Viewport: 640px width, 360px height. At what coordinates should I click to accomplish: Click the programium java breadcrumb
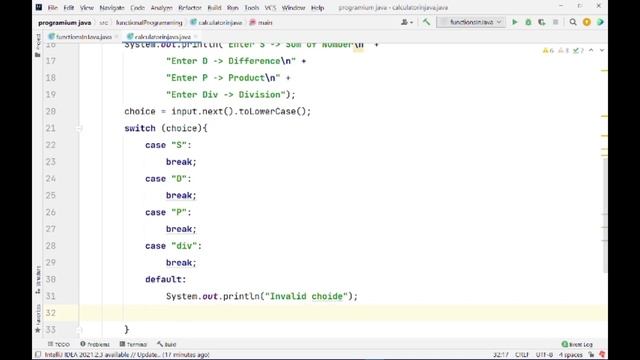64,23
